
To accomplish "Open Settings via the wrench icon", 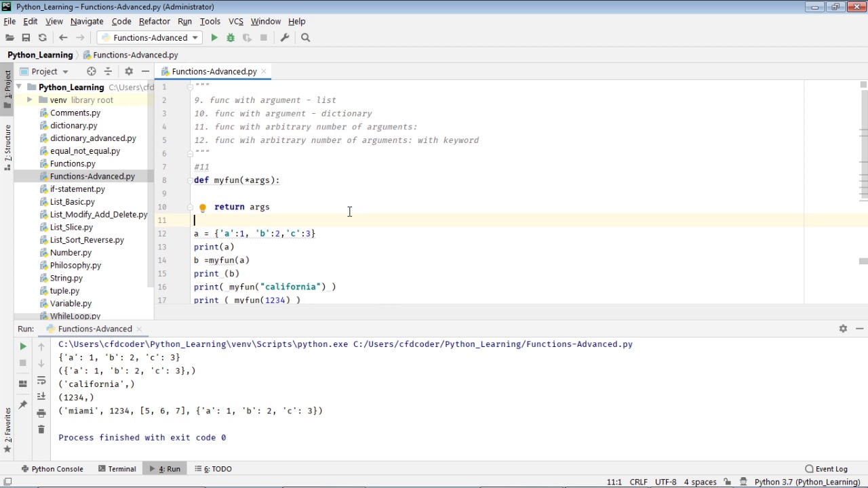I will point(285,38).
